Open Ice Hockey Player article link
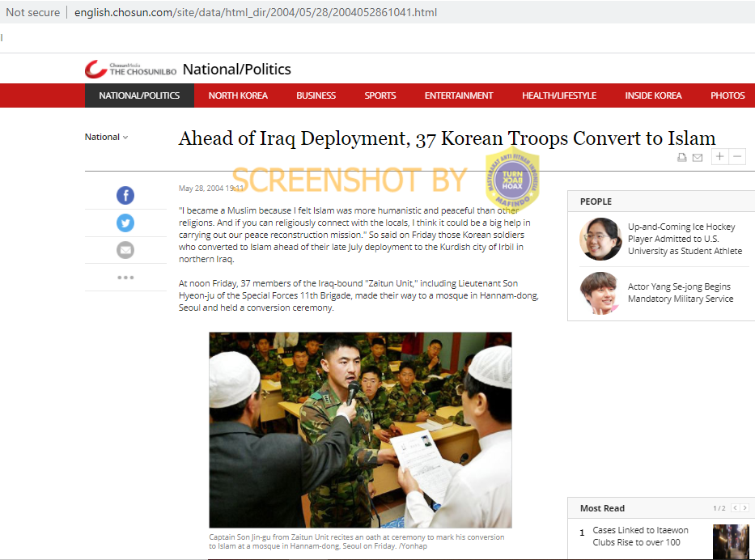The height and width of the screenshot is (560, 755). click(x=685, y=239)
